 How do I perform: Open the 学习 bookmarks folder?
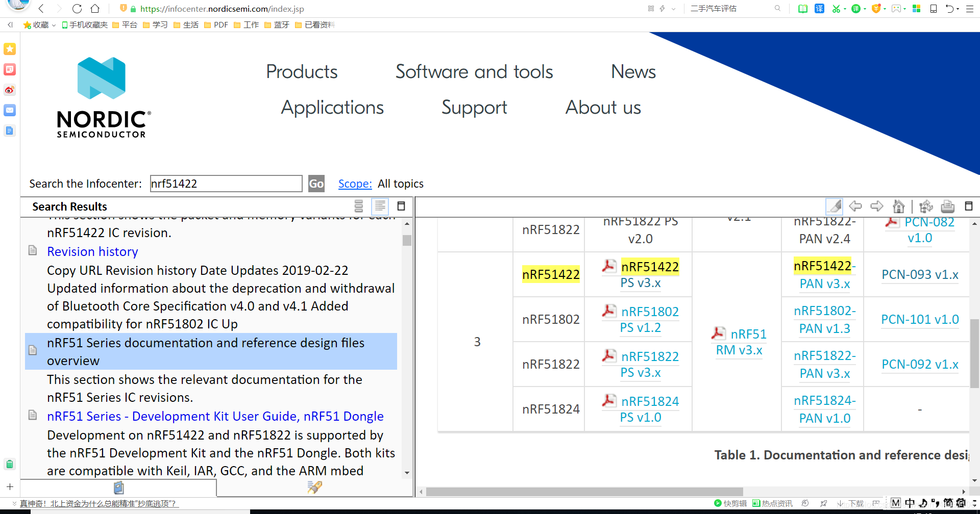pos(155,24)
